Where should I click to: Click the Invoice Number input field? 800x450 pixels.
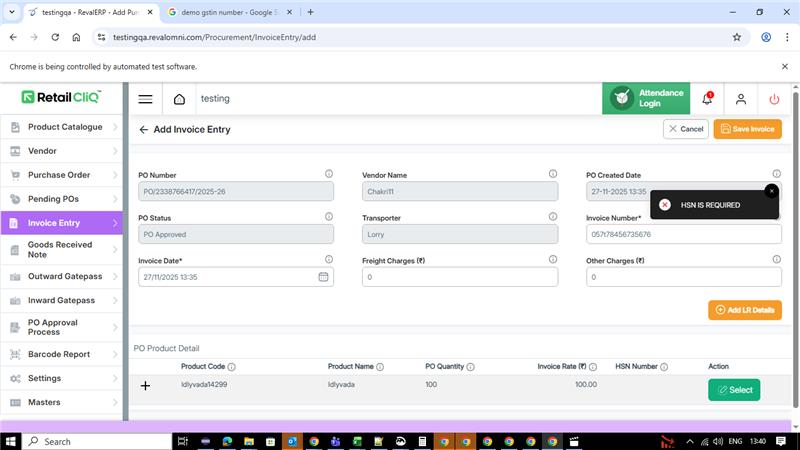point(683,234)
